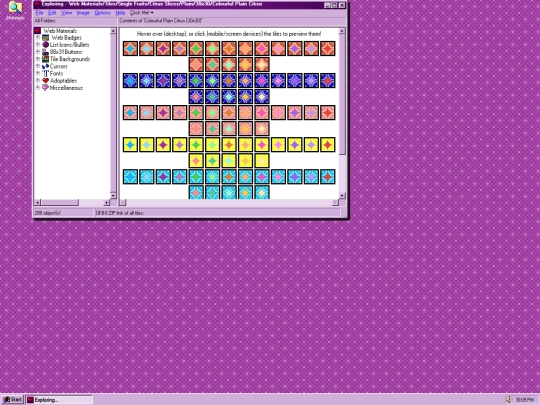
Task: Click the last tile in the full cyan row
Action: click(328, 177)
